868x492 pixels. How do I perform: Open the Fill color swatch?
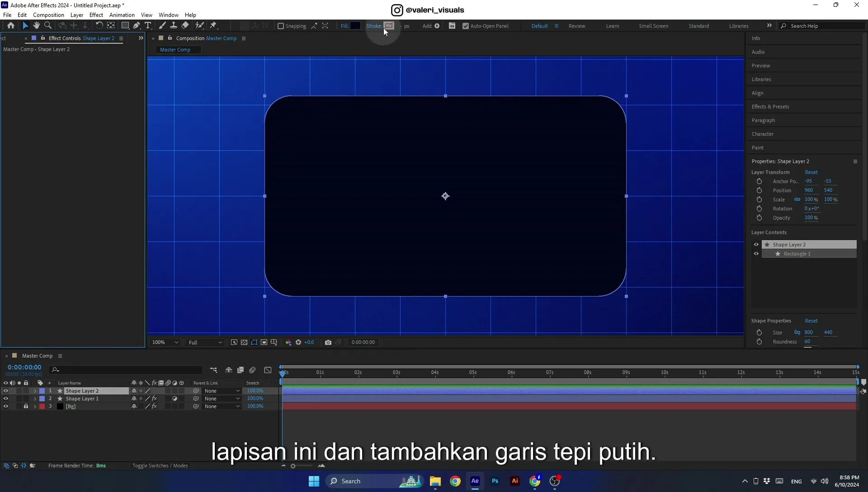[x=355, y=26]
